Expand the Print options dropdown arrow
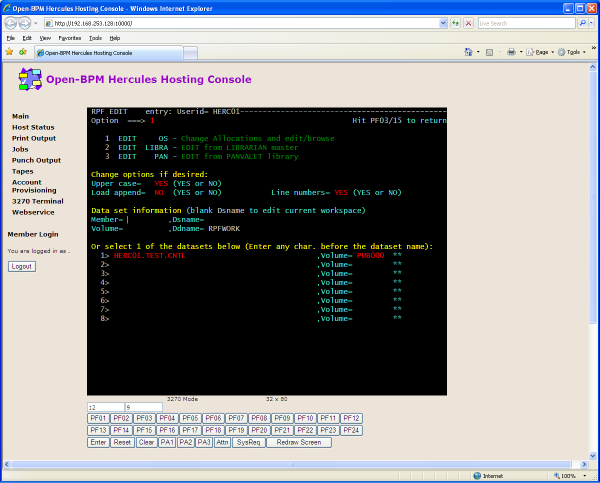The image size is (600, 483). (x=521, y=52)
